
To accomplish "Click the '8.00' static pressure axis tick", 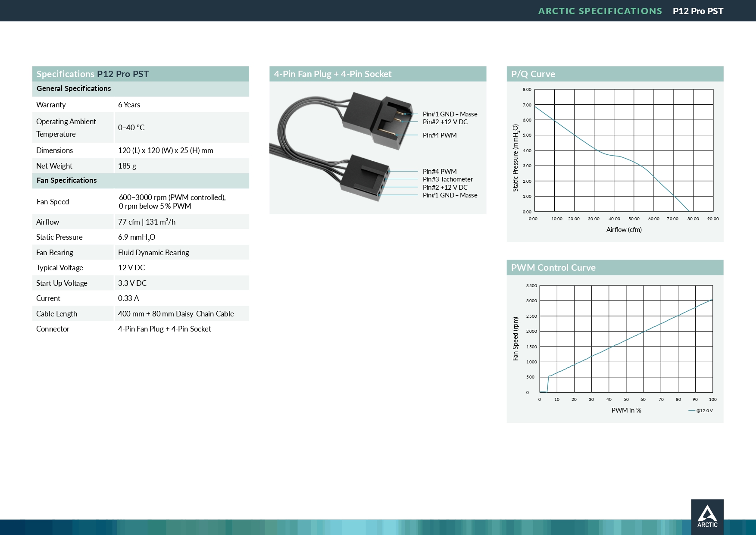I will click(527, 90).
